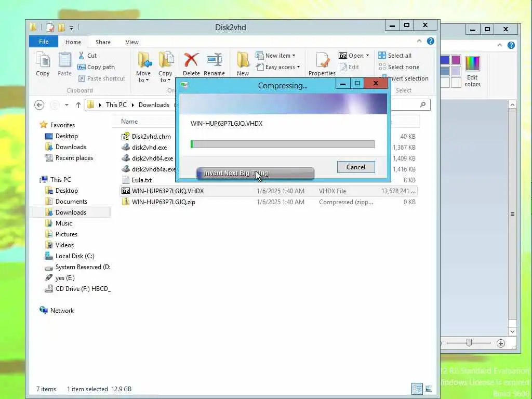This screenshot has height=399, width=532.
Task: Click the compression progress bar
Action: (x=283, y=144)
